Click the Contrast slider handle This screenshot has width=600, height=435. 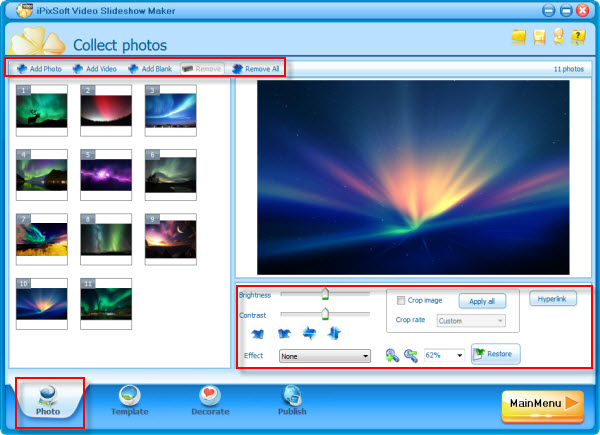pos(325,313)
